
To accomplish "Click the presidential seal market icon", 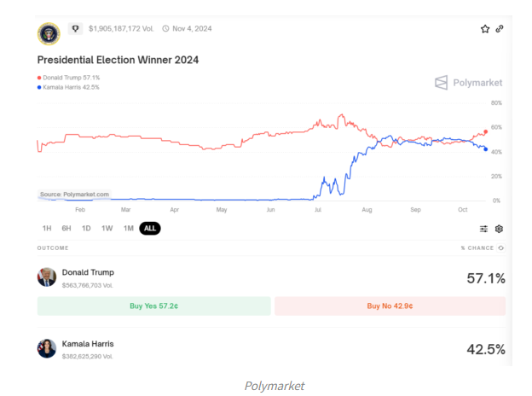I will coord(49,32).
